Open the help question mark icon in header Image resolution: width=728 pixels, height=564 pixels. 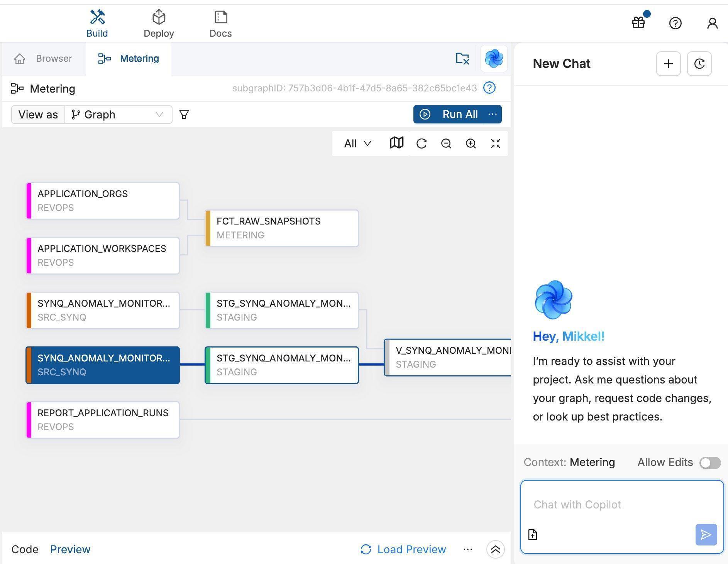click(675, 23)
